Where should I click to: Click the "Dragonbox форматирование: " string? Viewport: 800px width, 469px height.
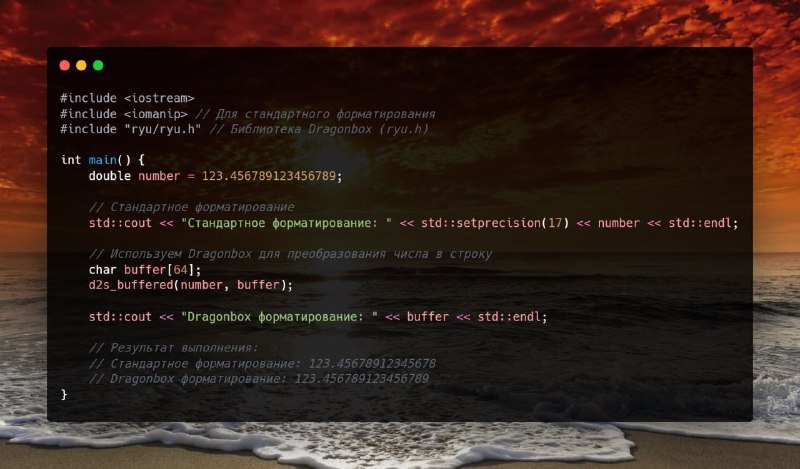tap(280, 317)
